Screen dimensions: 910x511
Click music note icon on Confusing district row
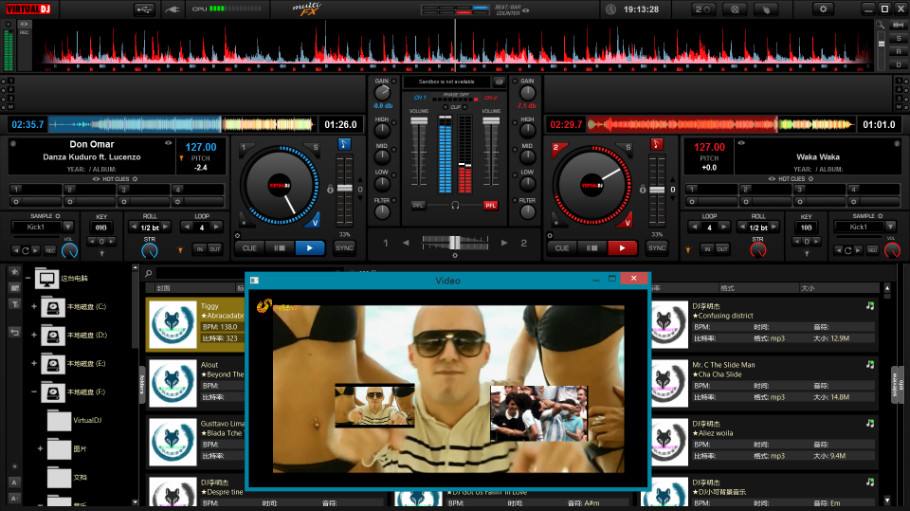point(869,305)
